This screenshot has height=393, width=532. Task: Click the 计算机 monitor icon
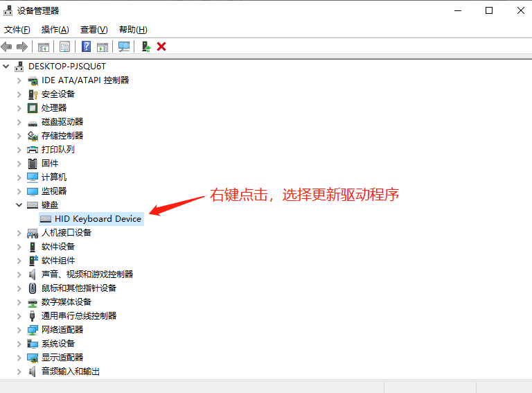tap(33, 177)
